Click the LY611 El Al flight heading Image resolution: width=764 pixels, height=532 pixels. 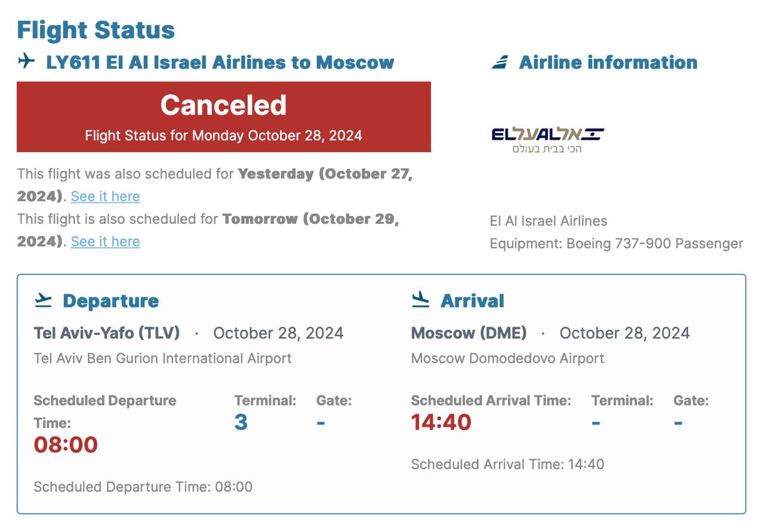(220, 62)
